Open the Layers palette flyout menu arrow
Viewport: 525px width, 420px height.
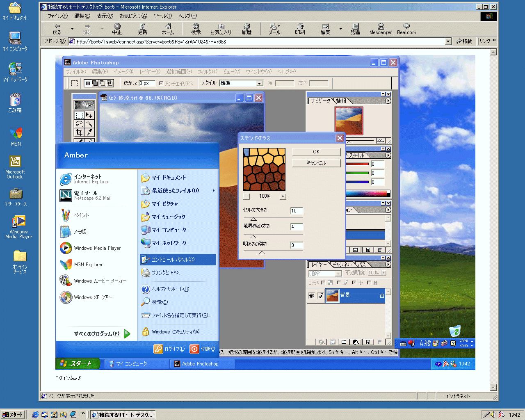388,265
